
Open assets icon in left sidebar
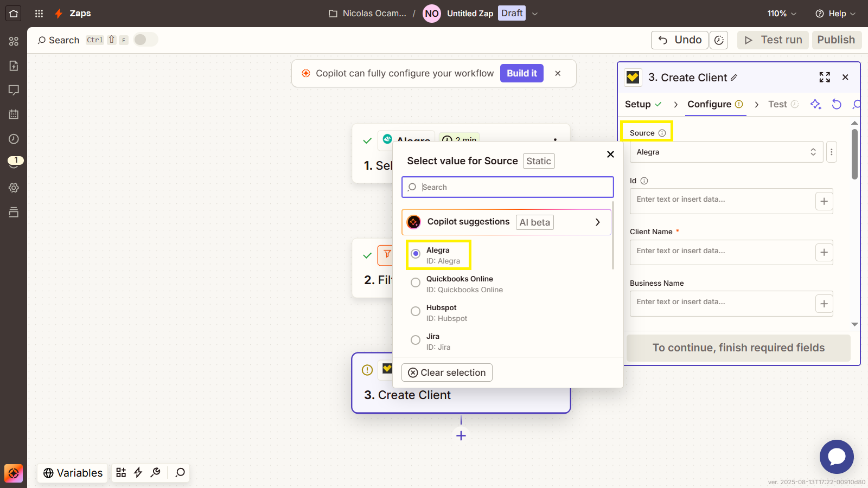pyautogui.click(x=14, y=41)
